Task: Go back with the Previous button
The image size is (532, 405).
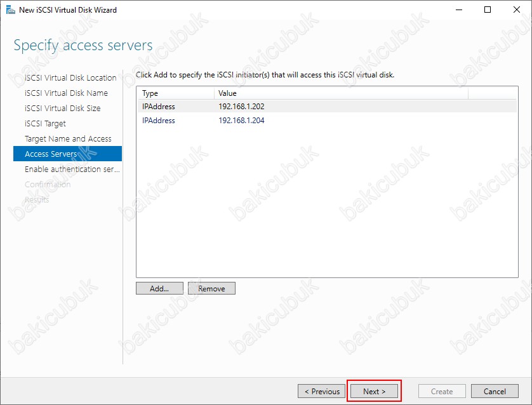Action: (321, 391)
